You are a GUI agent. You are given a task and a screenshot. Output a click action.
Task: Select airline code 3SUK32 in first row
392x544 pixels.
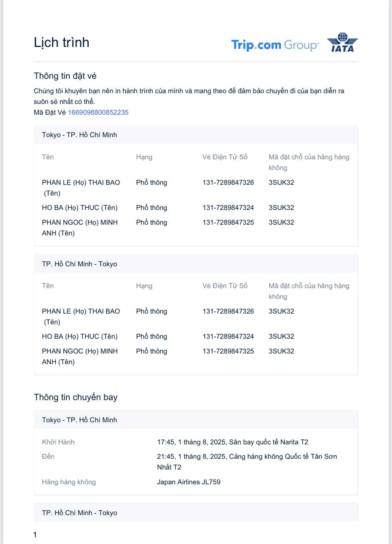coord(281,182)
